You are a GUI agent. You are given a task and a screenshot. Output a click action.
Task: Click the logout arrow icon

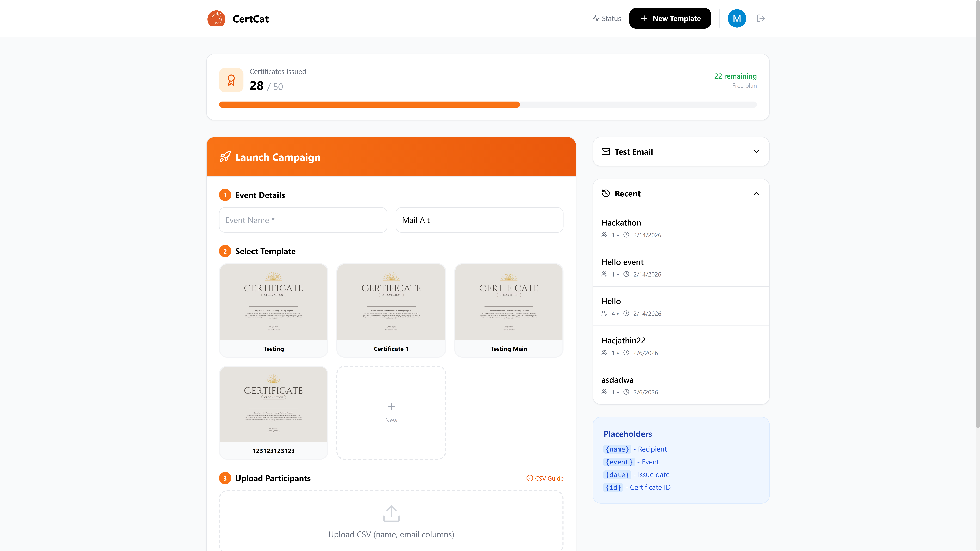tap(761, 18)
